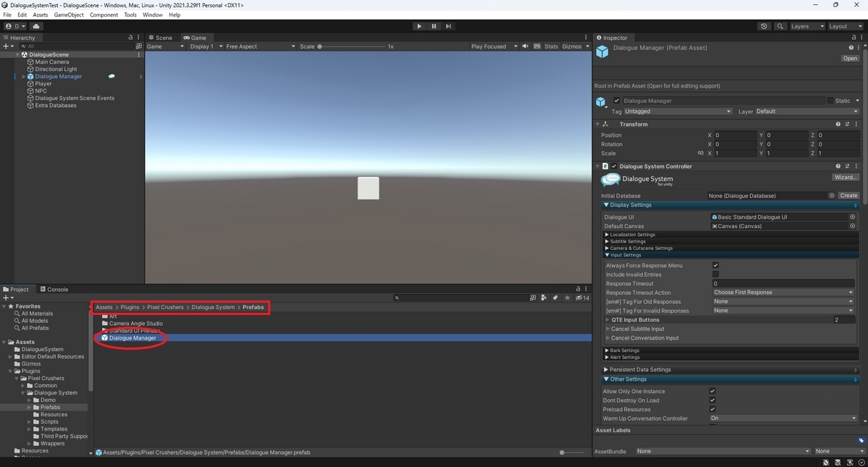Open the Layers dropdown

806,26
